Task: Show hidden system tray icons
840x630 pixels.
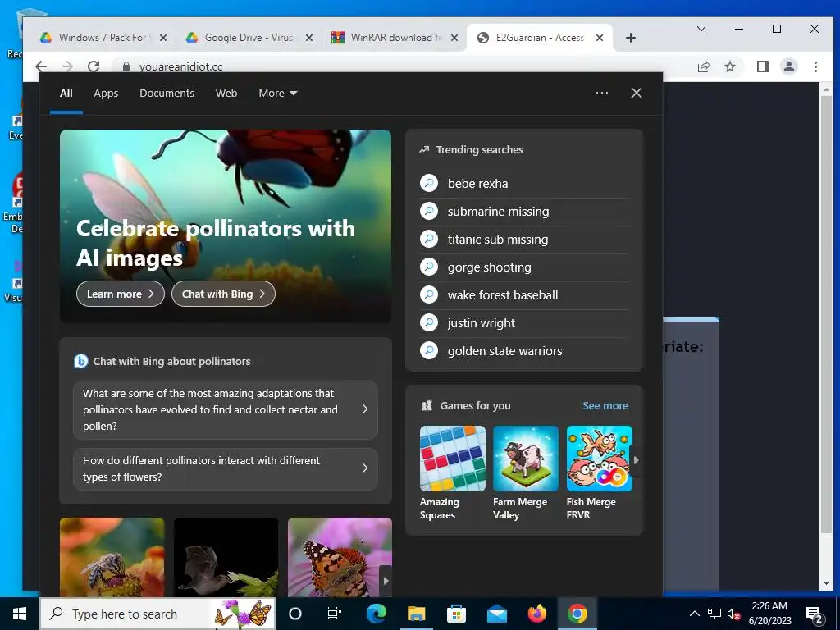Action: (x=694, y=614)
